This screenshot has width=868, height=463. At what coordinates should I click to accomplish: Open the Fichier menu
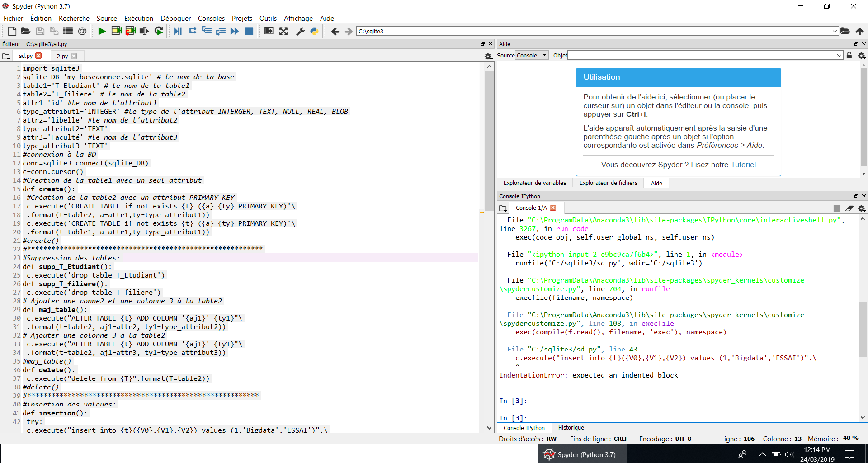click(x=13, y=18)
